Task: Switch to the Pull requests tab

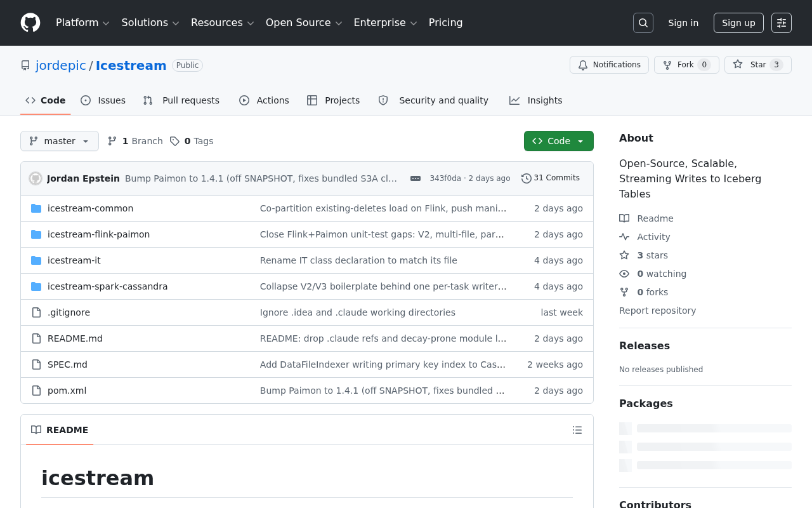Action: [181, 100]
